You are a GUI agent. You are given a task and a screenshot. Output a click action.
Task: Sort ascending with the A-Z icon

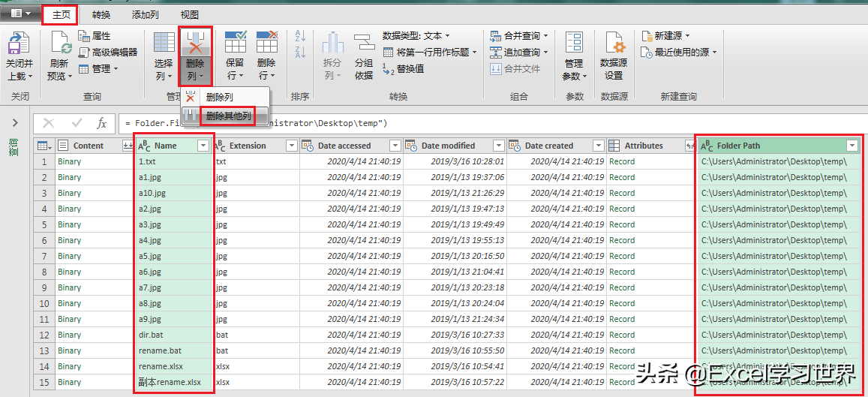(301, 36)
